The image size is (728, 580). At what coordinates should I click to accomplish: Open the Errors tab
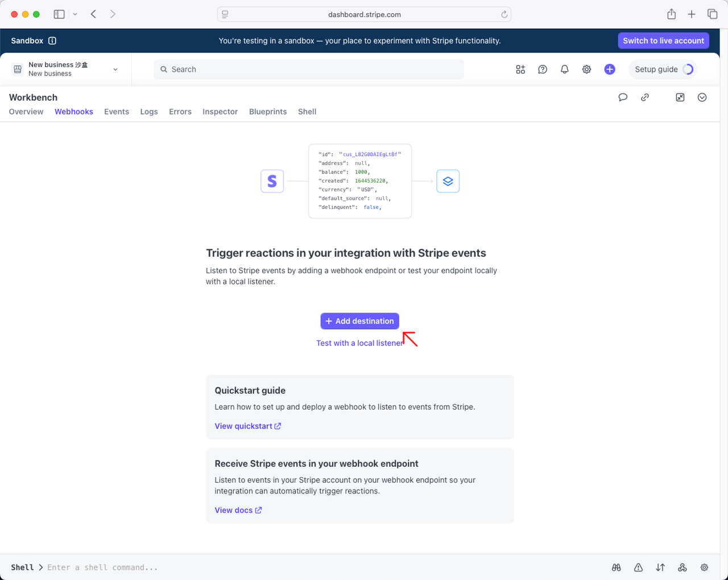[x=180, y=112]
